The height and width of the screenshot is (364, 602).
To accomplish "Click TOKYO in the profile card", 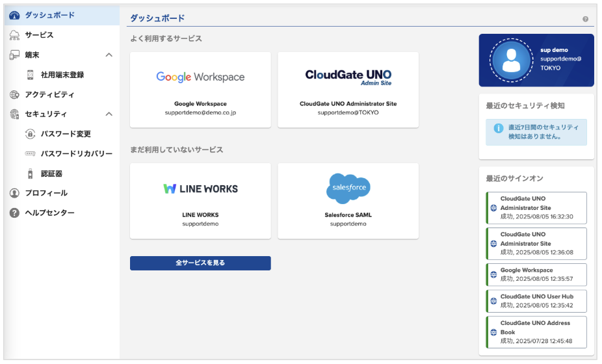I will coord(550,68).
